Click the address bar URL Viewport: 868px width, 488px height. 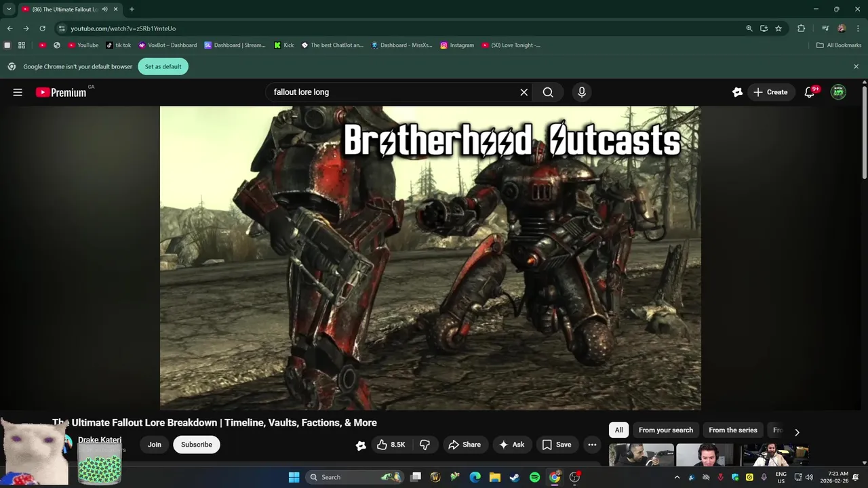pyautogui.click(x=123, y=28)
